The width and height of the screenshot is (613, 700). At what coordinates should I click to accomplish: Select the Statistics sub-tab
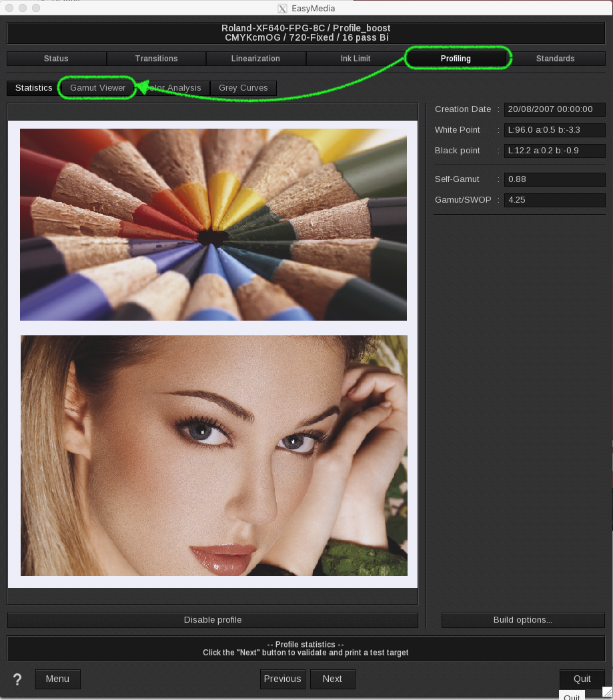click(33, 88)
